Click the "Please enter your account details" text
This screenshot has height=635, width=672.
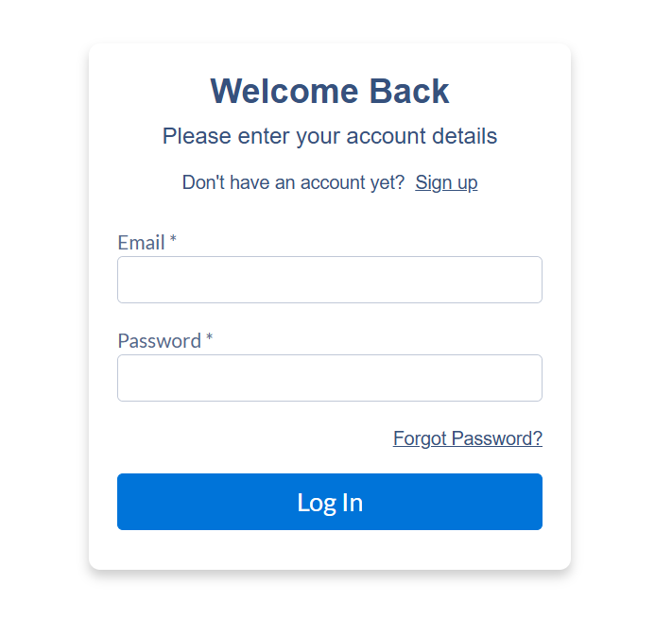pos(329,136)
